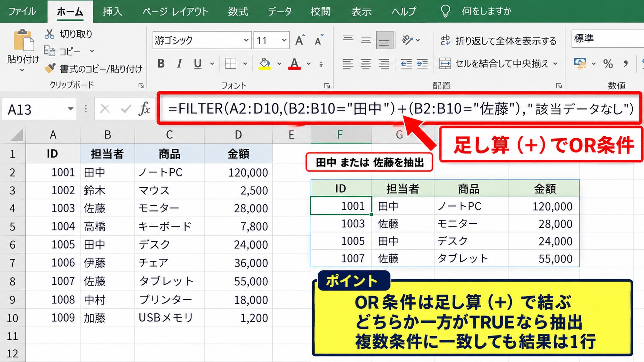
Task: Toggle bottom align button
Action: pyautogui.click(x=384, y=40)
